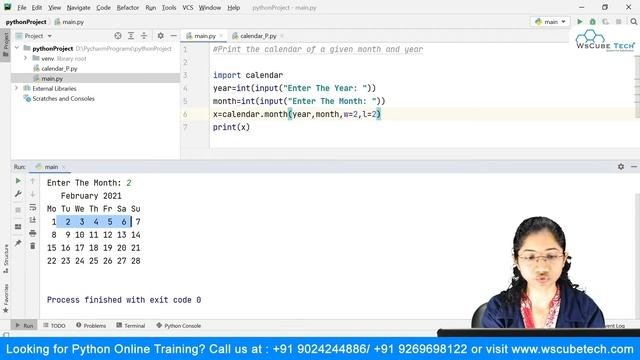640x360 pixels.
Task: Open the VCS menu
Action: (188, 8)
